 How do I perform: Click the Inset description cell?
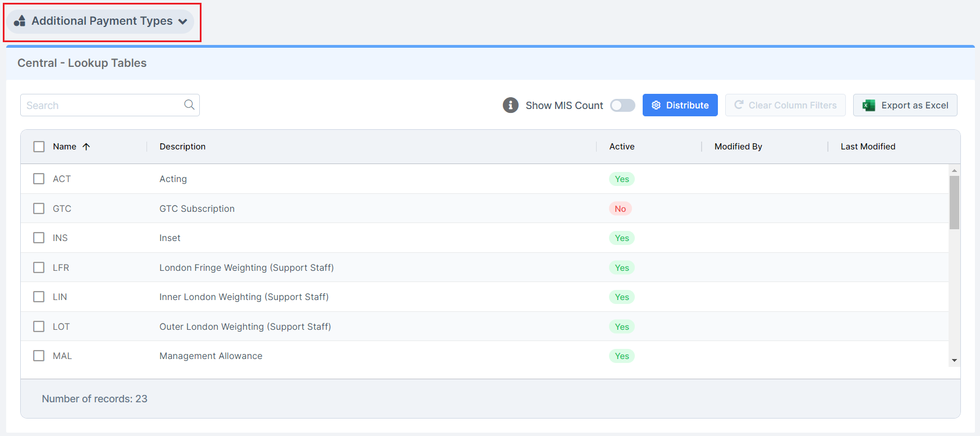pyautogui.click(x=170, y=238)
